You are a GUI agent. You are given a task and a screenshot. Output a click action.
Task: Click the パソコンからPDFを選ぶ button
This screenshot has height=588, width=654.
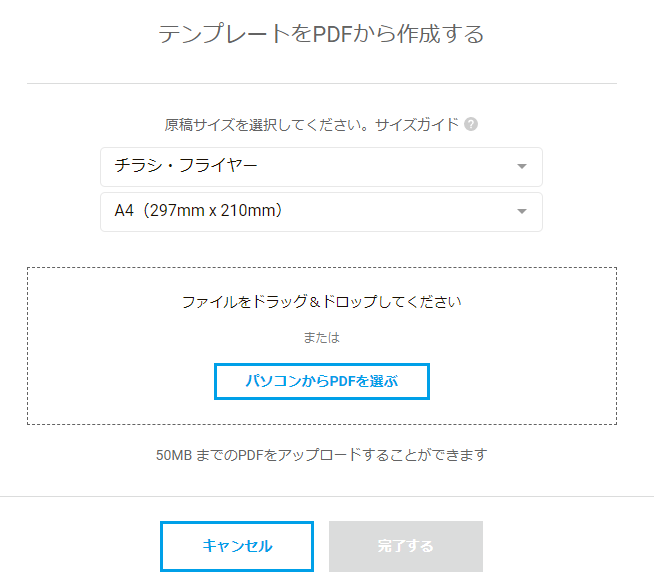point(322,381)
